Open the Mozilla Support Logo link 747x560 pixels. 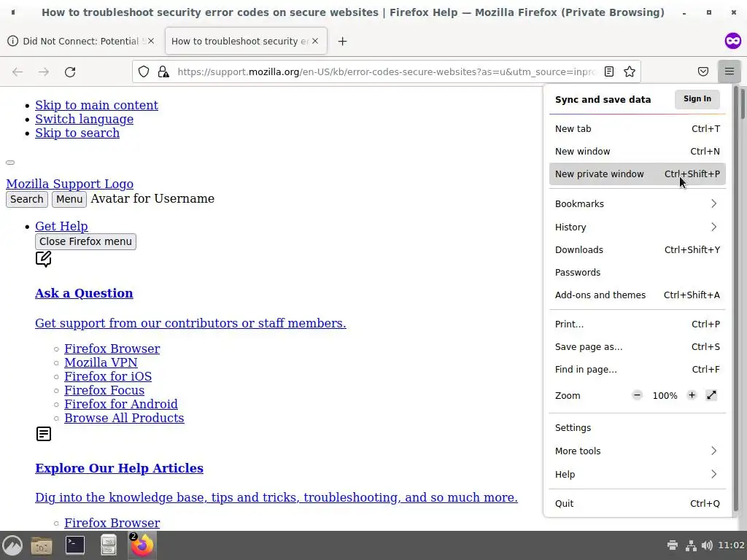coord(69,184)
